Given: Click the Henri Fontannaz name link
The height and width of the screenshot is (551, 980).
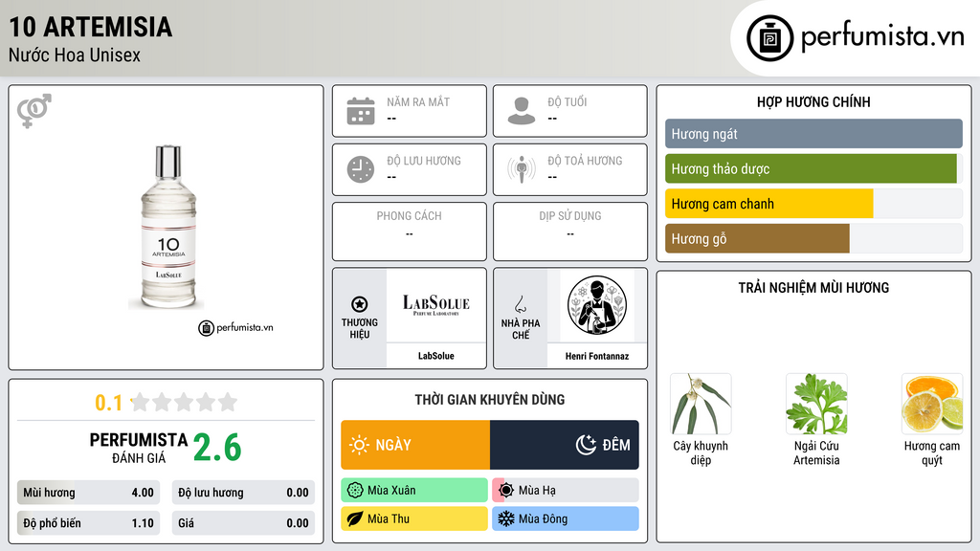Looking at the screenshot, I should (597, 356).
